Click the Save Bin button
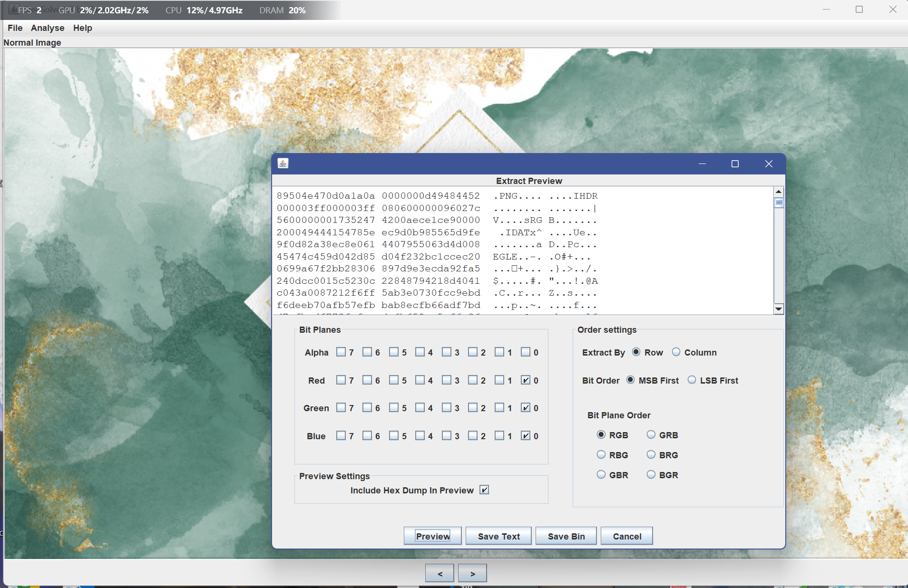 [x=566, y=536]
